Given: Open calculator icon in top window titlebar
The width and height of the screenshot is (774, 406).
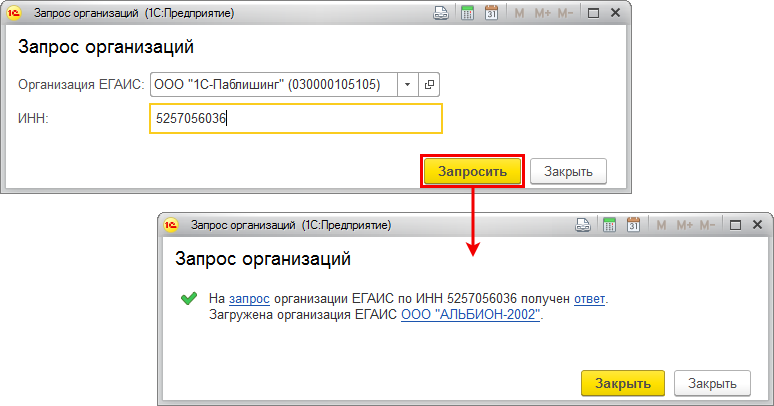Looking at the screenshot, I should (467, 13).
